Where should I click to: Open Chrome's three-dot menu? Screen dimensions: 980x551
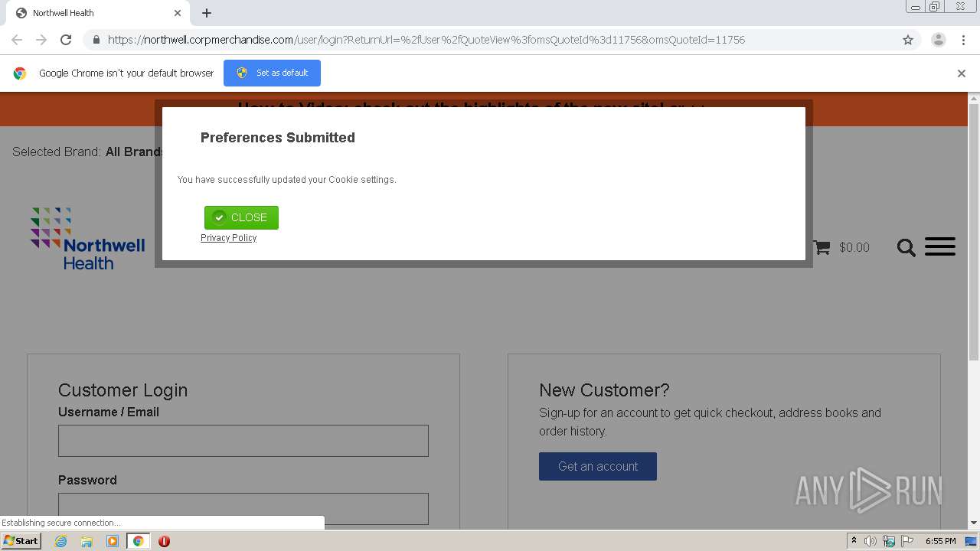(x=963, y=40)
